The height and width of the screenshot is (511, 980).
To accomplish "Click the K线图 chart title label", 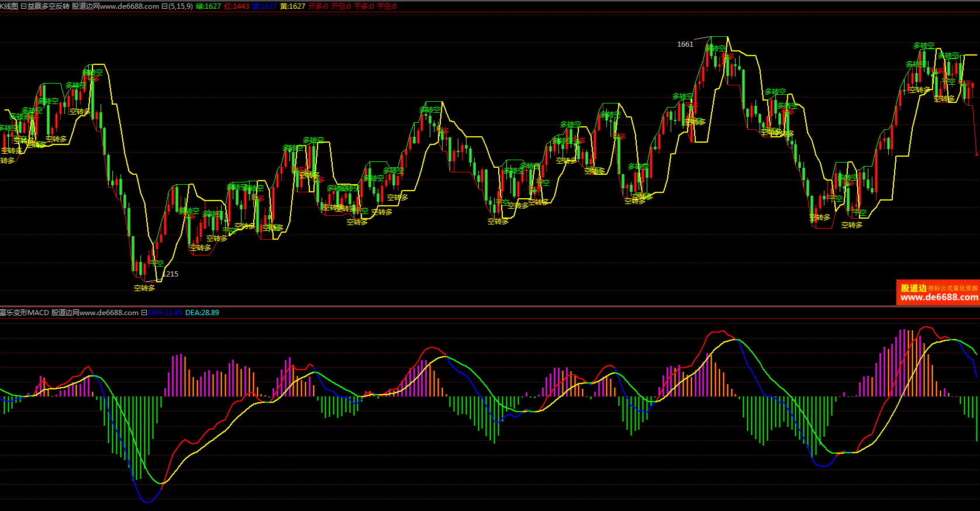I will tap(9, 6).
